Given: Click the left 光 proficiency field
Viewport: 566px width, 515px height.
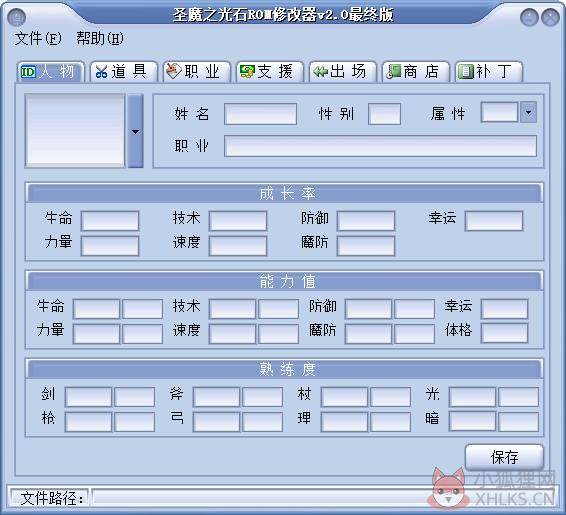Looking at the screenshot, I should 473,397.
